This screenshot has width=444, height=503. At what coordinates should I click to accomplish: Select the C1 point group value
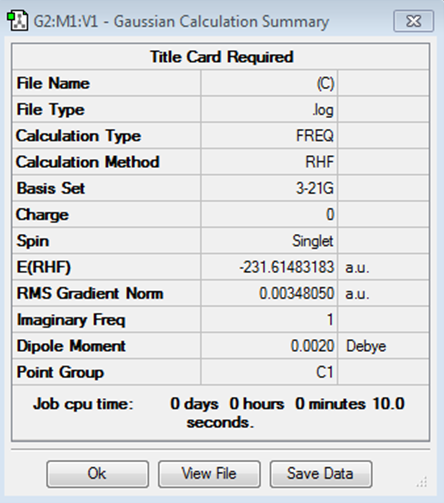pos(325,372)
